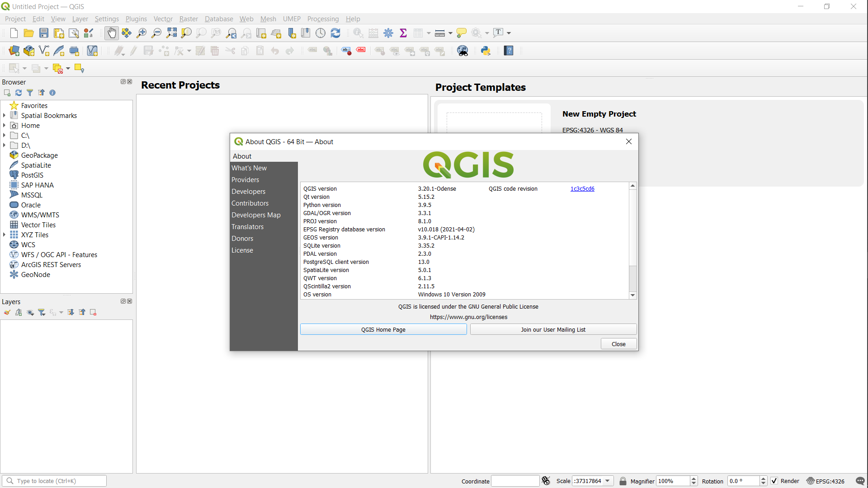Toggle the Pan Map hand tool

(x=111, y=33)
